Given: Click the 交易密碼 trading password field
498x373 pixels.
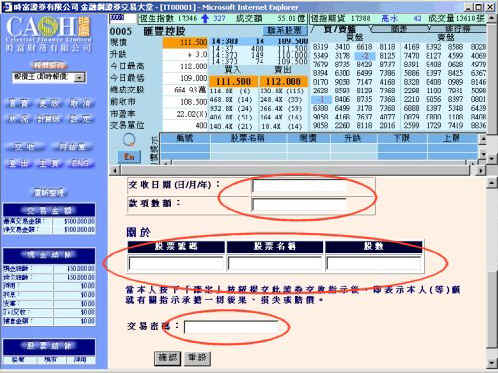Looking at the screenshot, I should [231, 328].
